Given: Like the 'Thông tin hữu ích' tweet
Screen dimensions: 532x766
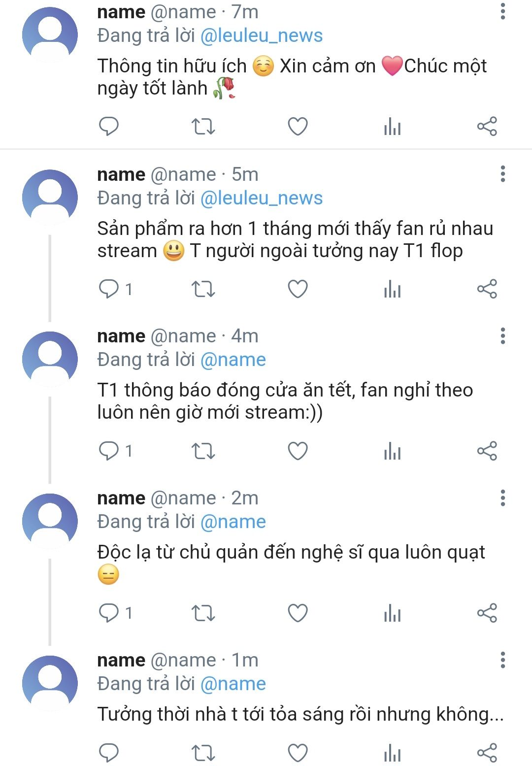Looking at the screenshot, I should point(298,127).
